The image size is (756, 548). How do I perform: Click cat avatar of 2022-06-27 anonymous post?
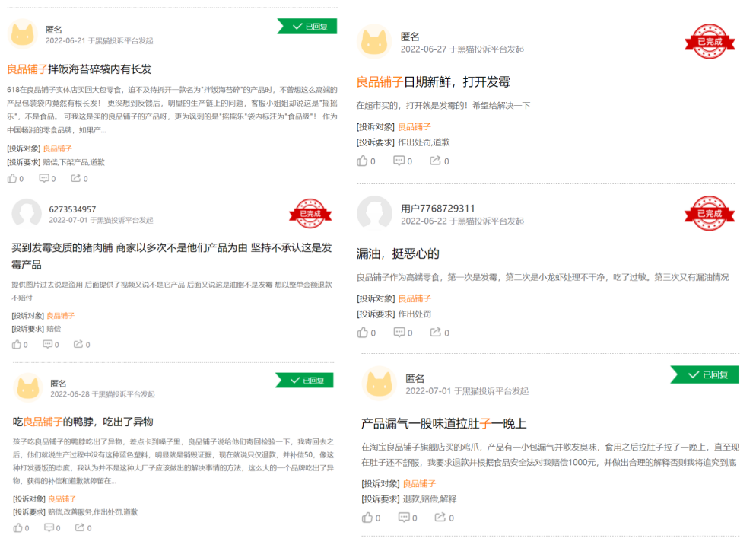pyautogui.click(x=375, y=42)
